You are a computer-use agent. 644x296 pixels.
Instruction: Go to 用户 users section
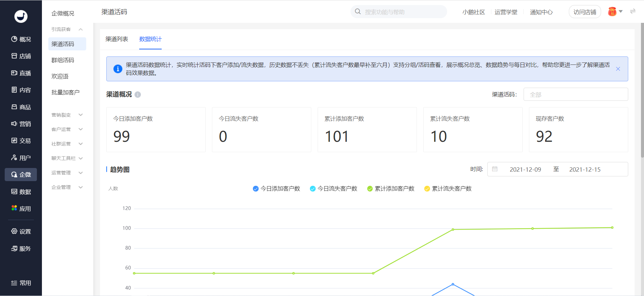pyautogui.click(x=21, y=158)
